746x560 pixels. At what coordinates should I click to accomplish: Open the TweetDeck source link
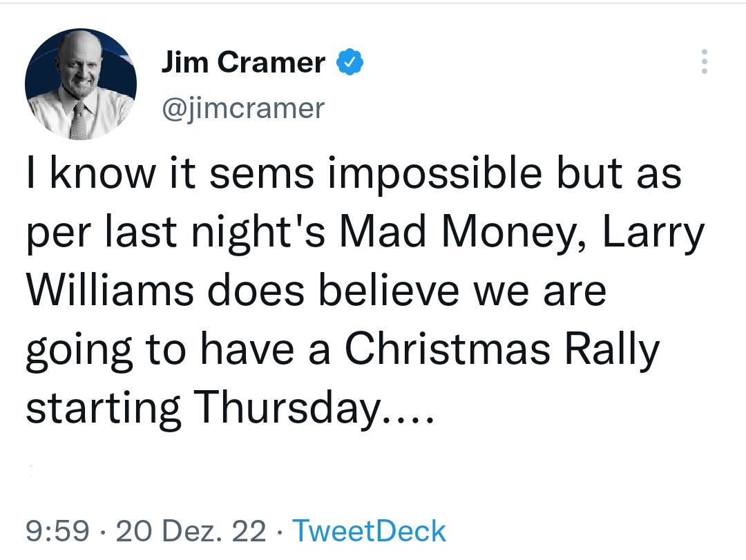tap(370, 531)
